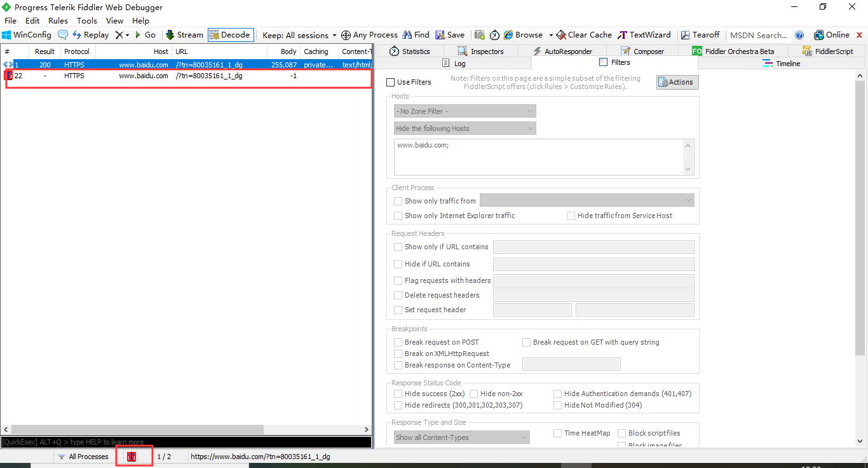Viewport: 868px width, 468px height.
Task: Open the Rules menu
Action: [58, 20]
